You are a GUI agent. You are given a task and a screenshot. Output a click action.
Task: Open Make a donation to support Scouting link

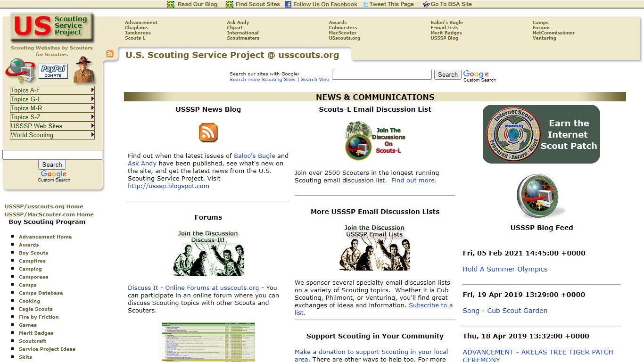tap(371, 355)
